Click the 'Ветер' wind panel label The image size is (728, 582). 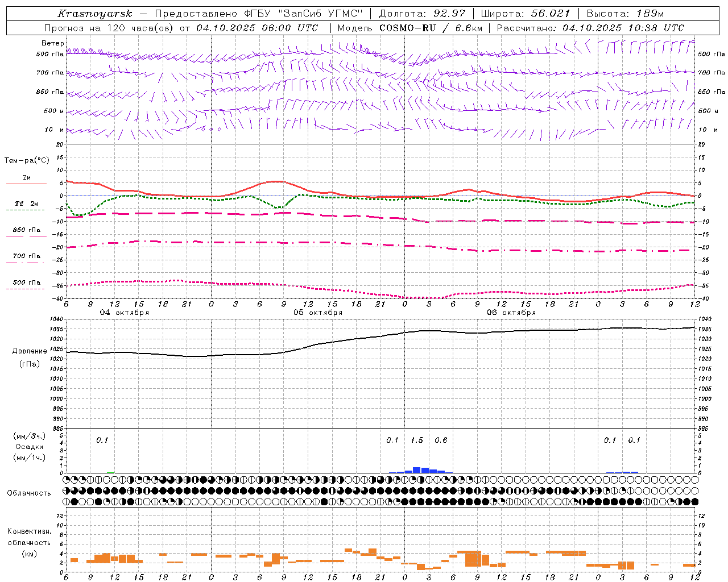click(52, 43)
